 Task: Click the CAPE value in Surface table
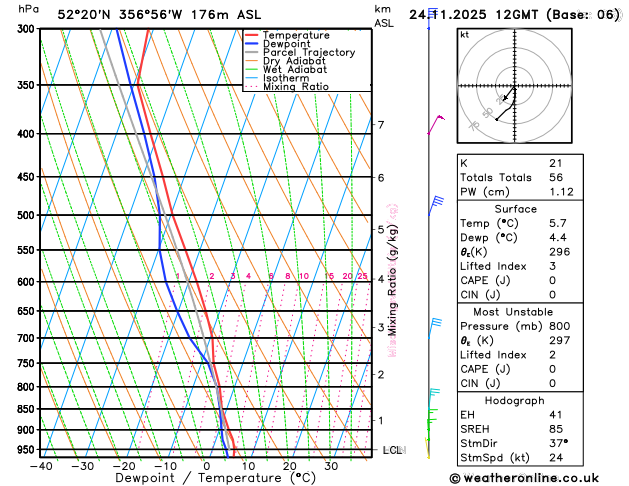[552, 280]
